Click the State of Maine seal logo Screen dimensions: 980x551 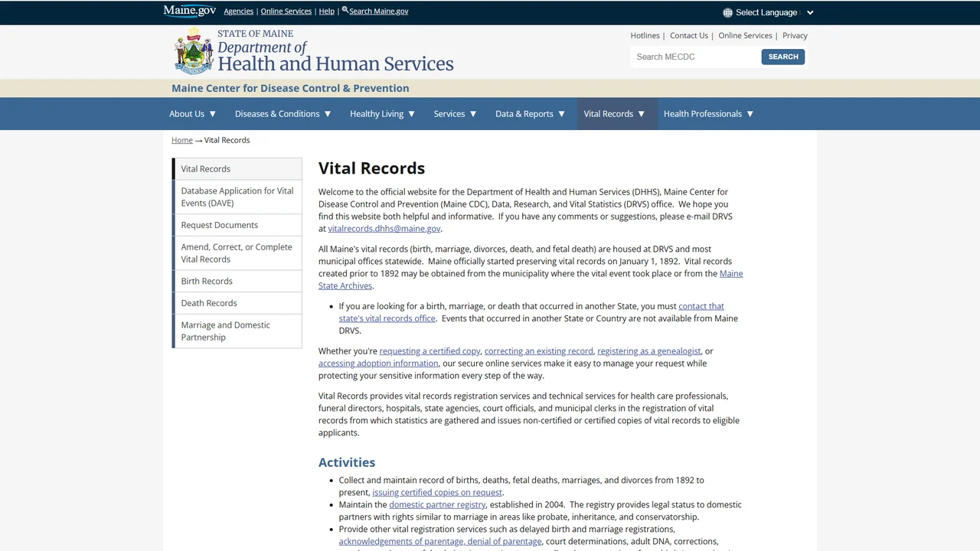pyautogui.click(x=194, y=51)
